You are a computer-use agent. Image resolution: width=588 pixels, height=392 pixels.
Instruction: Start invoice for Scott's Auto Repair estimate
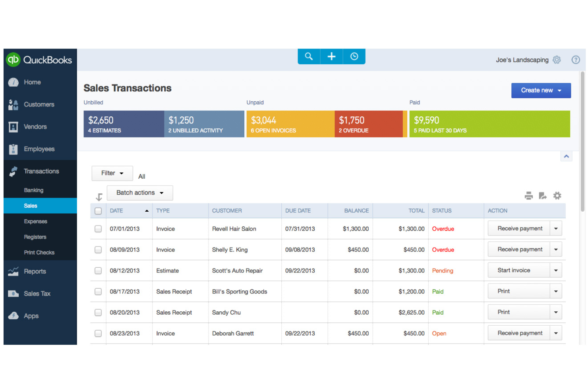point(514,270)
